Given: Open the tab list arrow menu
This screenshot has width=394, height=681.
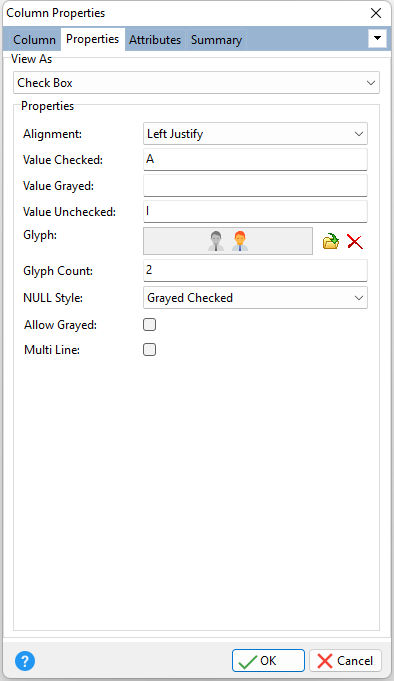Looking at the screenshot, I should pyautogui.click(x=377, y=38).
